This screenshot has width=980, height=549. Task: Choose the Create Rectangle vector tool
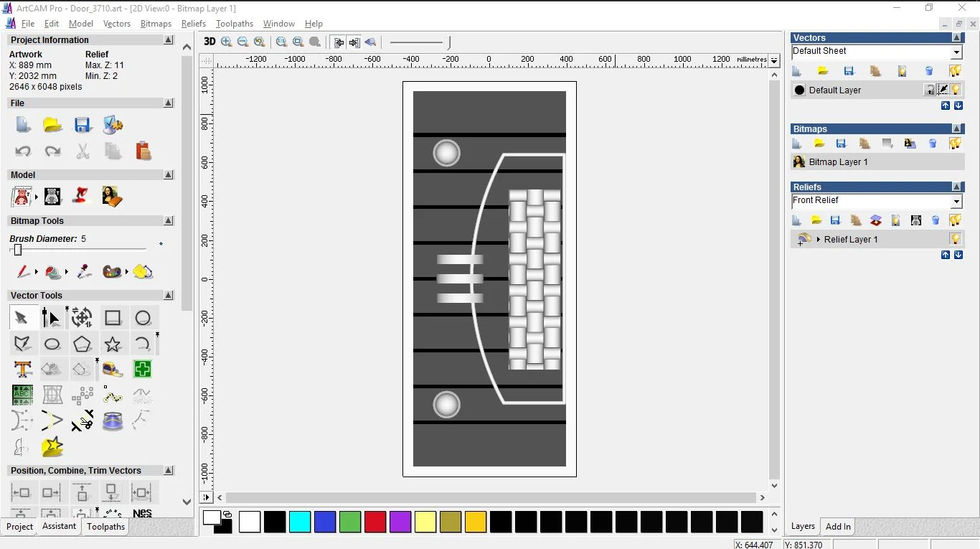click(113, 318)
